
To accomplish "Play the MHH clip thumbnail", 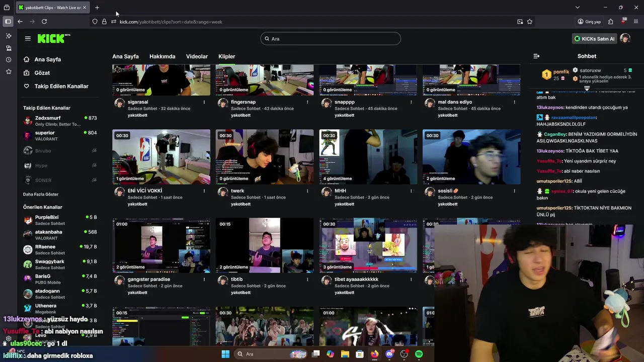I will click(368, 157).
